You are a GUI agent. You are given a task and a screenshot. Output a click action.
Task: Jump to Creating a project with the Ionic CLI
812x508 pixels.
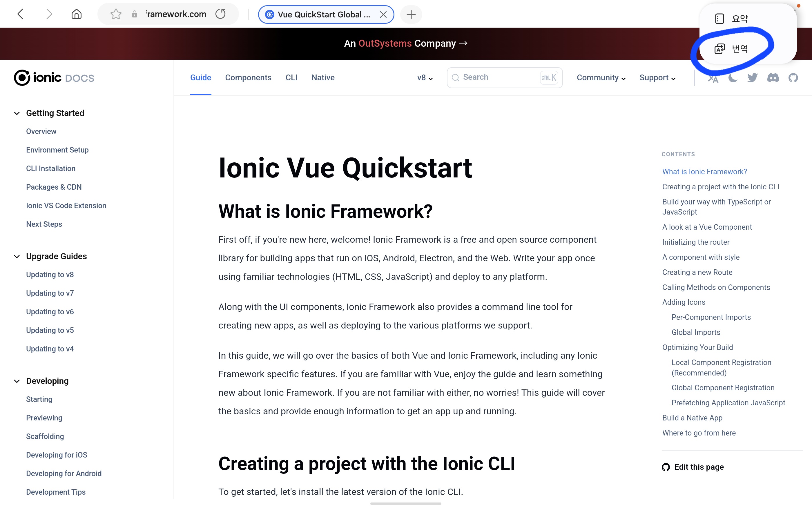[x=721, y=187]
